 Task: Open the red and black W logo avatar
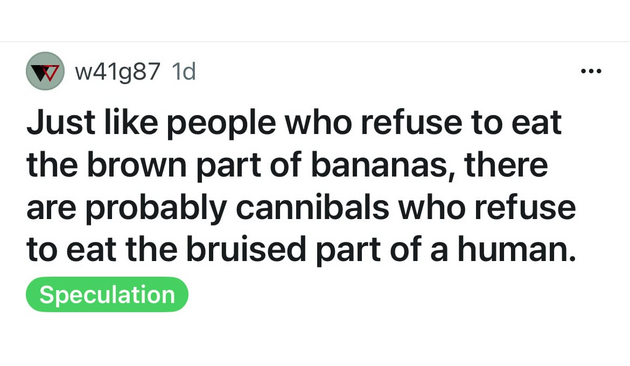pyautogui.click(x=45, y=71)
